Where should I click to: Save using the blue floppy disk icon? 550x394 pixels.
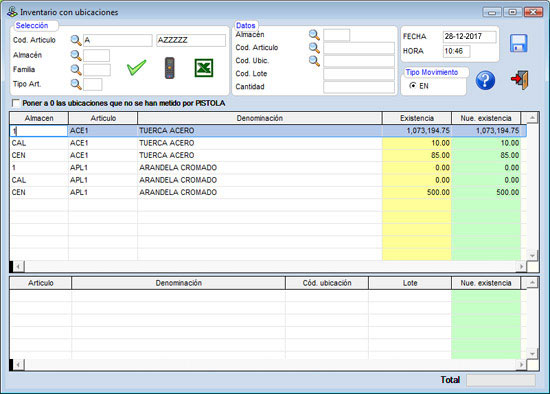coord(518,43)
